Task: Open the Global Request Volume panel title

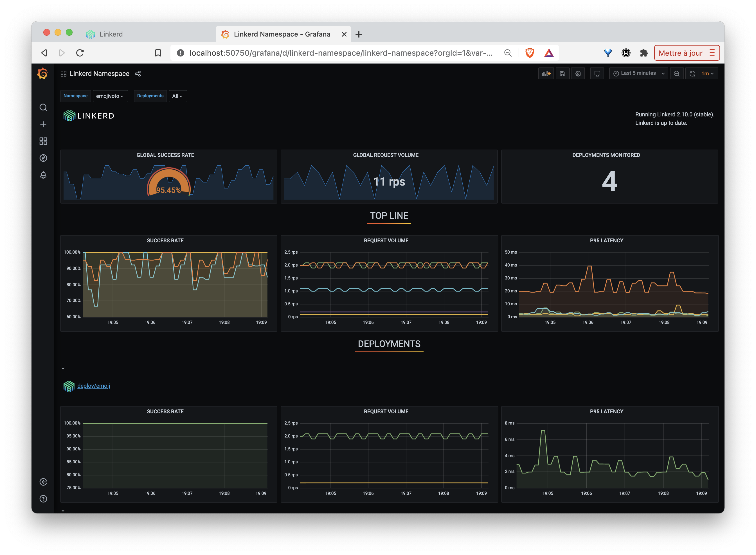Action: click(385, 155)
